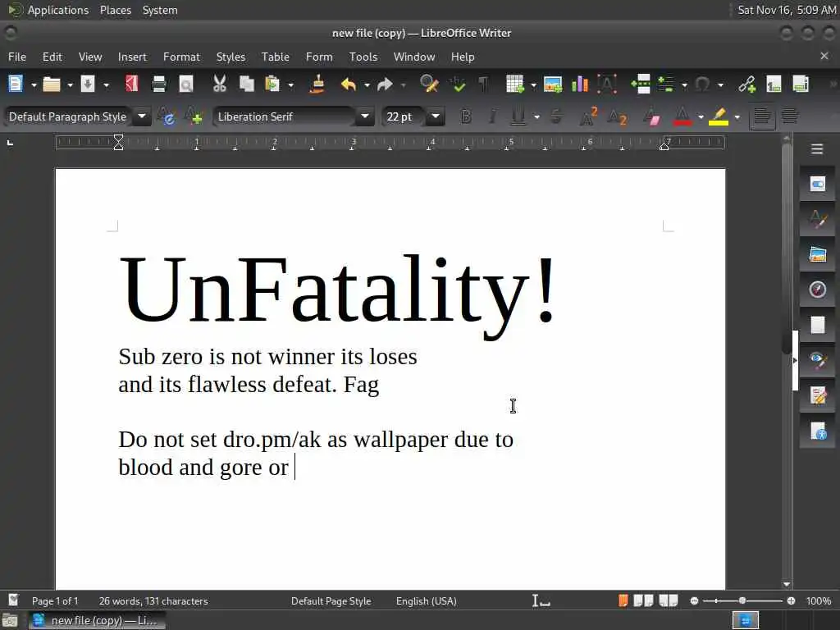Click the Insert Field icon

(666, 84)
